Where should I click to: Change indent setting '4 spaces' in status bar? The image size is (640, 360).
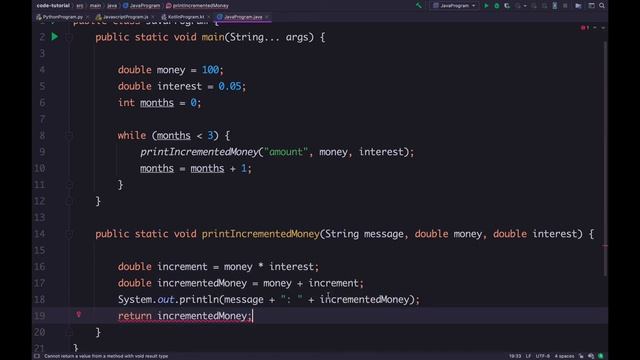pos(564,356)
